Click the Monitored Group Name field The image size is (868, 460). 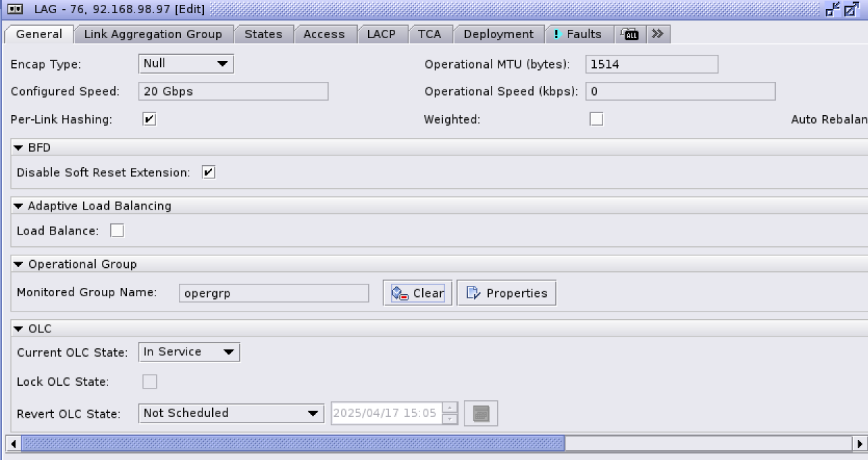coord(273,293)
